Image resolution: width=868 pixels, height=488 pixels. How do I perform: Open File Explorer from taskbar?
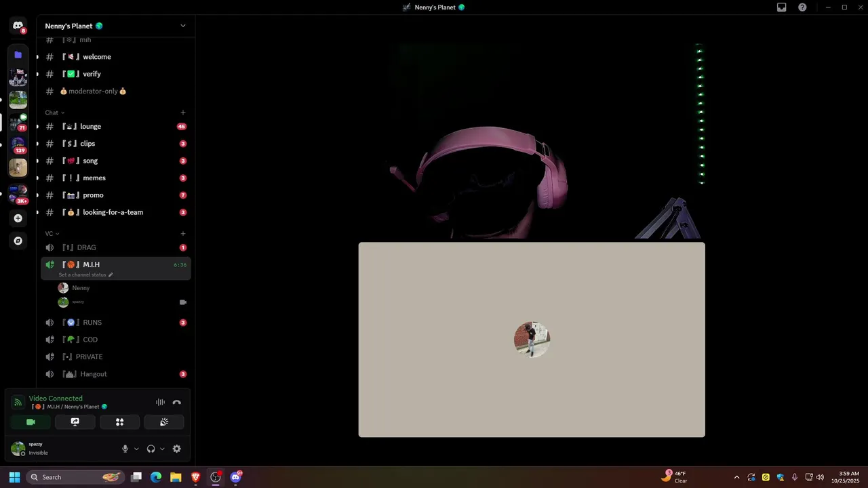176,477
